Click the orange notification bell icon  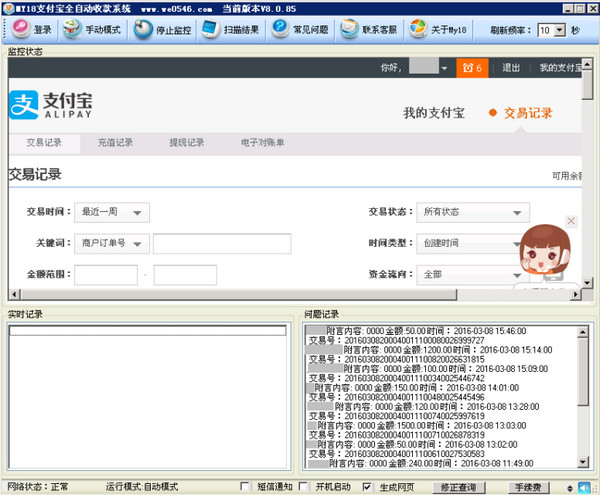pos(470,68)
